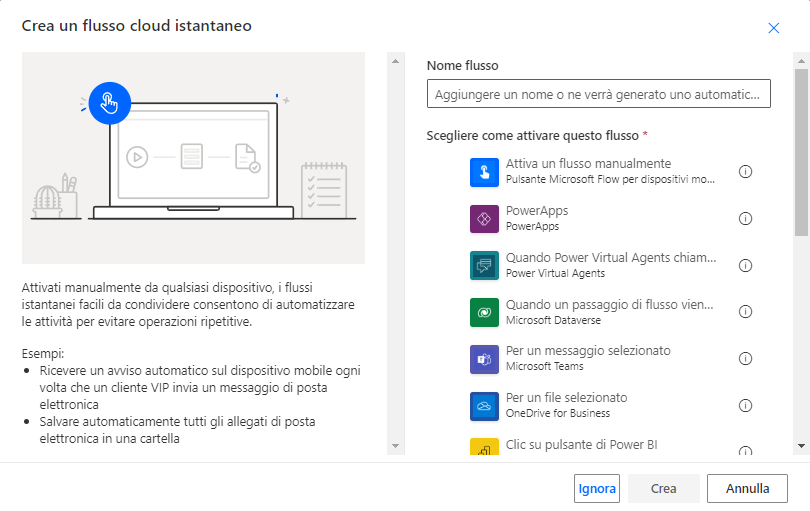Show info for the PowerApps trigger
The width and height of the screenshot is (810, 511).
click(x=745, y=219)
